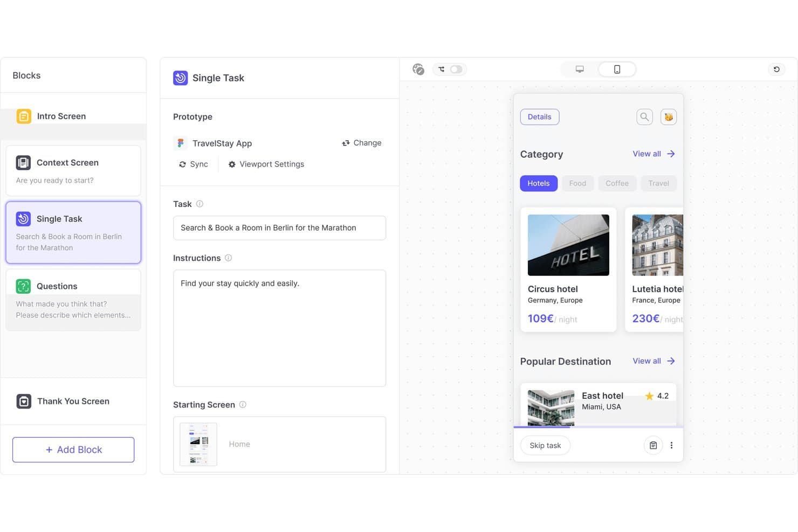798x532 pixels.
Task: Click the Lutetia hotel price 230€
Action: pos(646,319)
